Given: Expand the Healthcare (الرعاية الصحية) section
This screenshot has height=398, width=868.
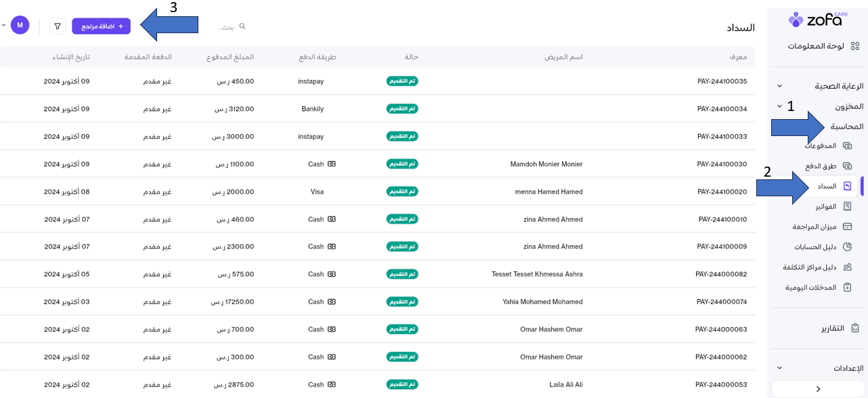Looking at the screenshot, I should click(779, 86).
